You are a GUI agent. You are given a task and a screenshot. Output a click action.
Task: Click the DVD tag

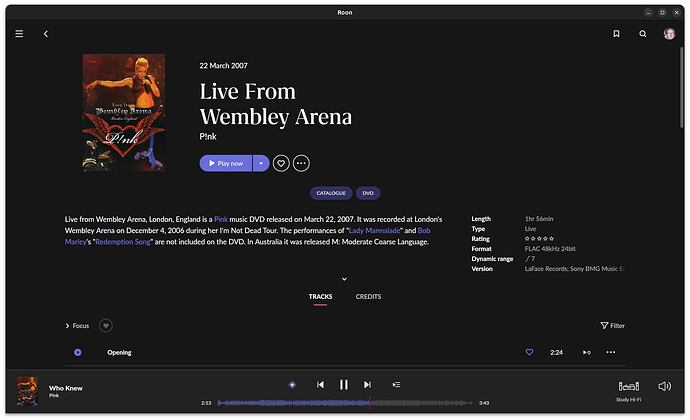[368, 193]
